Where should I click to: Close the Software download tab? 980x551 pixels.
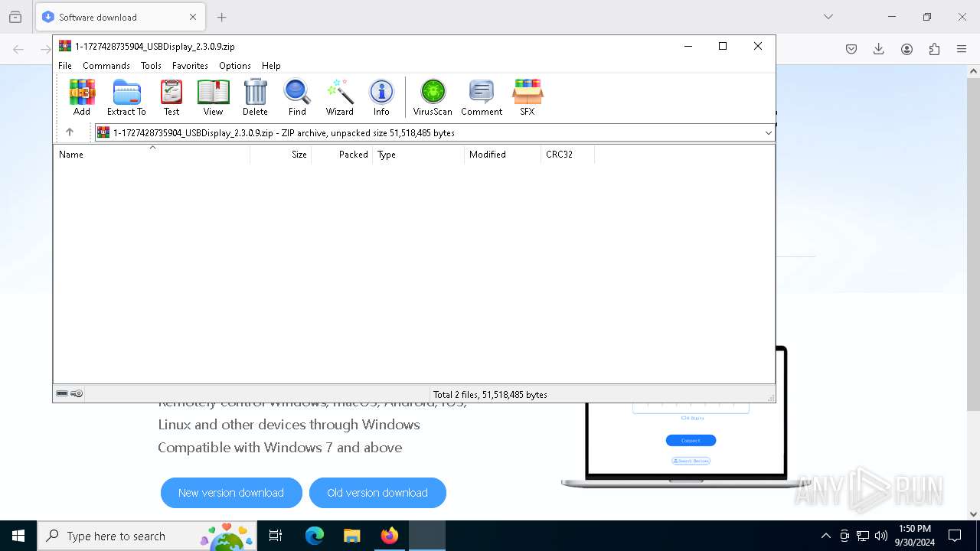[193, 17]
